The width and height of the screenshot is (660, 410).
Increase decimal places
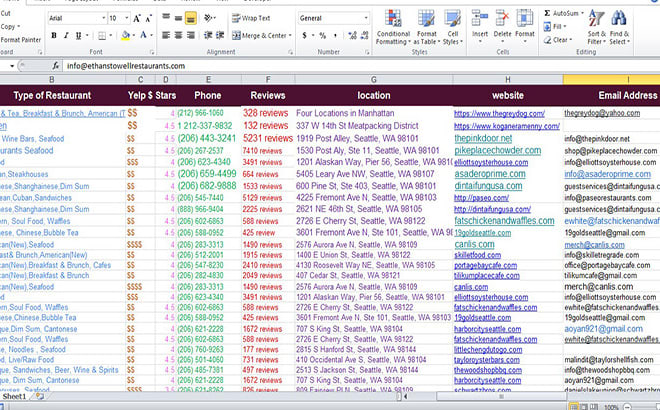click(352, 36)
